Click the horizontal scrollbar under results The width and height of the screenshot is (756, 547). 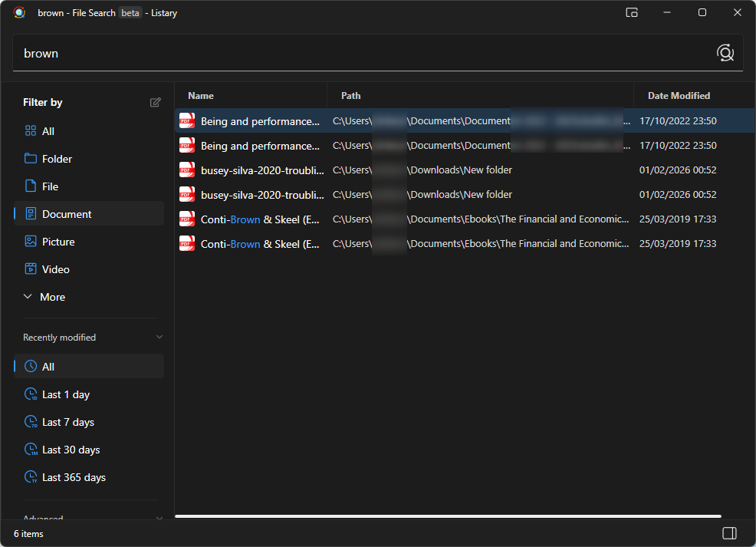(x=448, y=516)
